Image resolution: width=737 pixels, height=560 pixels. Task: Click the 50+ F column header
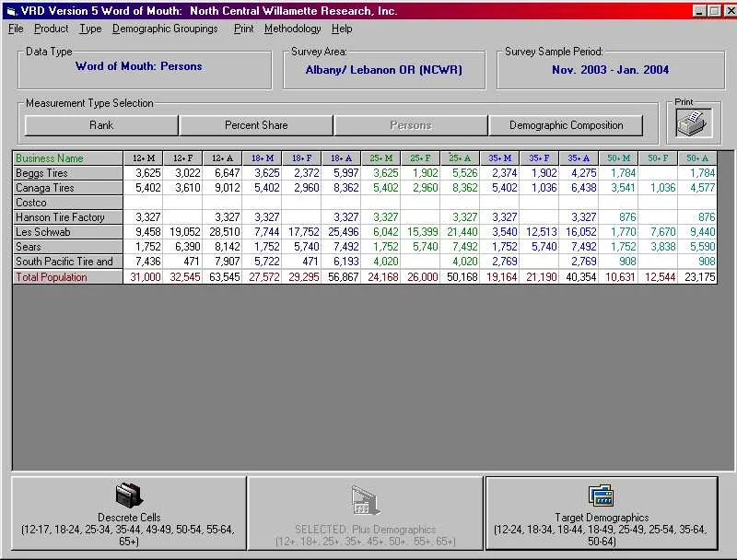point(658,158)
